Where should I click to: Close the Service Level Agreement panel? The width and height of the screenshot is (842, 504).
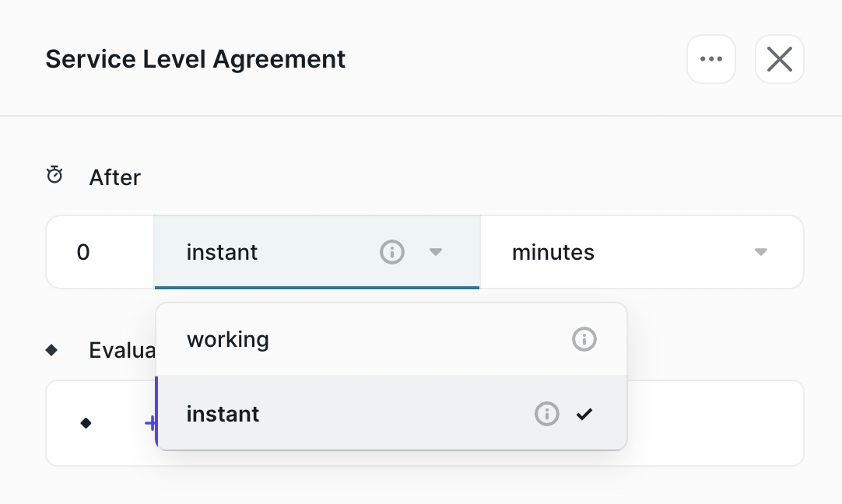pyautogui.click(x=779, y=59)
